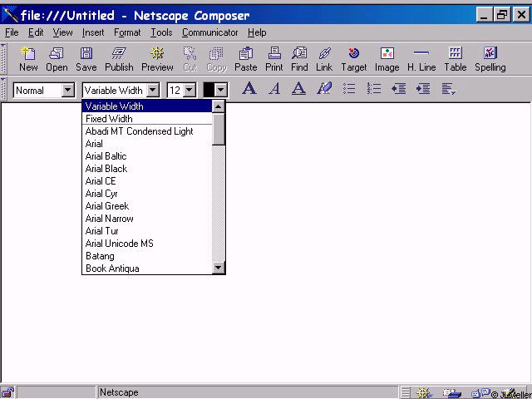Toggle bold text formatting

[x=249, y=89]
